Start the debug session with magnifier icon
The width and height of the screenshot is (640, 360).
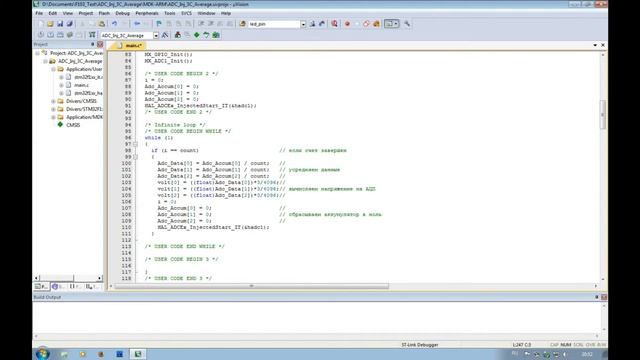point(335,24)
